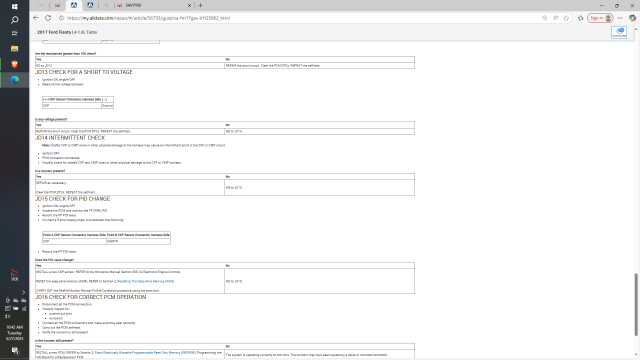
Task: Click the JD15 CHECK FOR PID CHANGE heading
Action: 73,199
